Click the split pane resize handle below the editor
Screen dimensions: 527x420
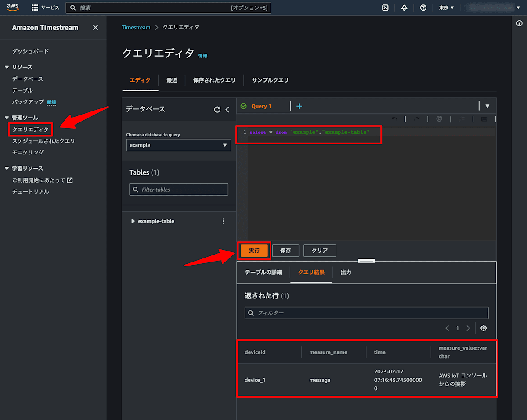tap(366, 261)
